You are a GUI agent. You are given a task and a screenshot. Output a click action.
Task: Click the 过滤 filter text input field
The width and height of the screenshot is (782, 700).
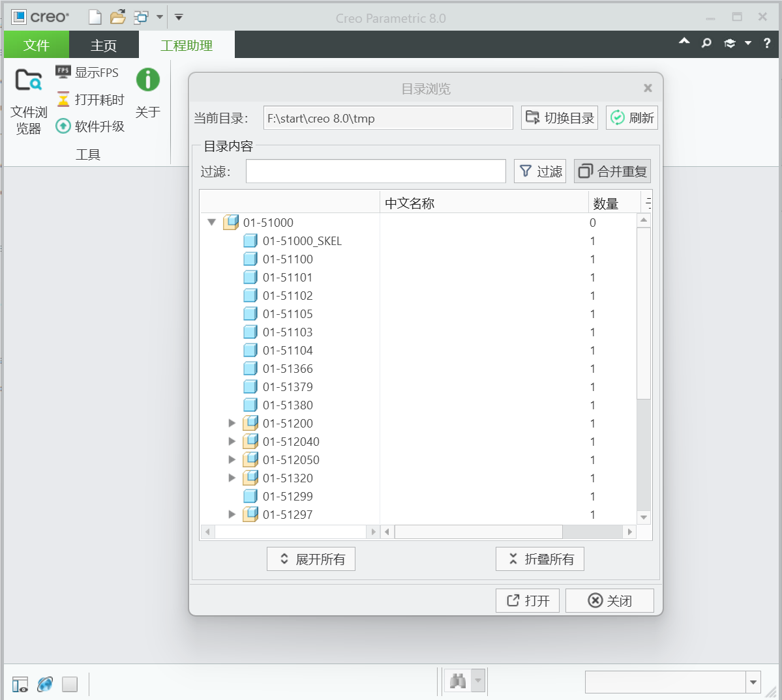pos(376,171)
